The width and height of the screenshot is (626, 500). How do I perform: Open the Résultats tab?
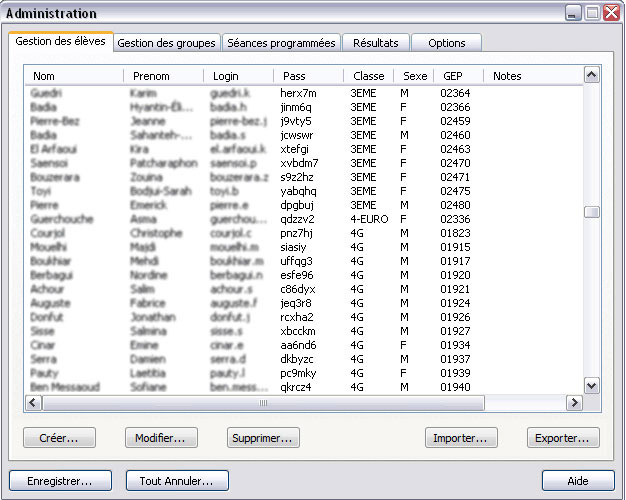(375, 43)
